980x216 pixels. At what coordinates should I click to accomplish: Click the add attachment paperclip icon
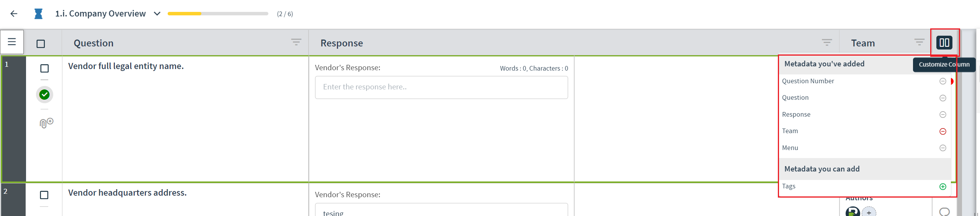click(46, 123)
